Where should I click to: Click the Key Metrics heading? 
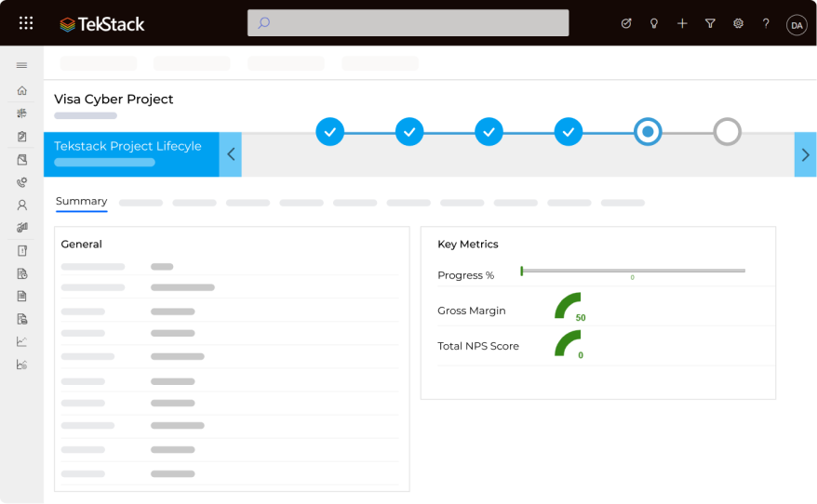pos(468,245)
